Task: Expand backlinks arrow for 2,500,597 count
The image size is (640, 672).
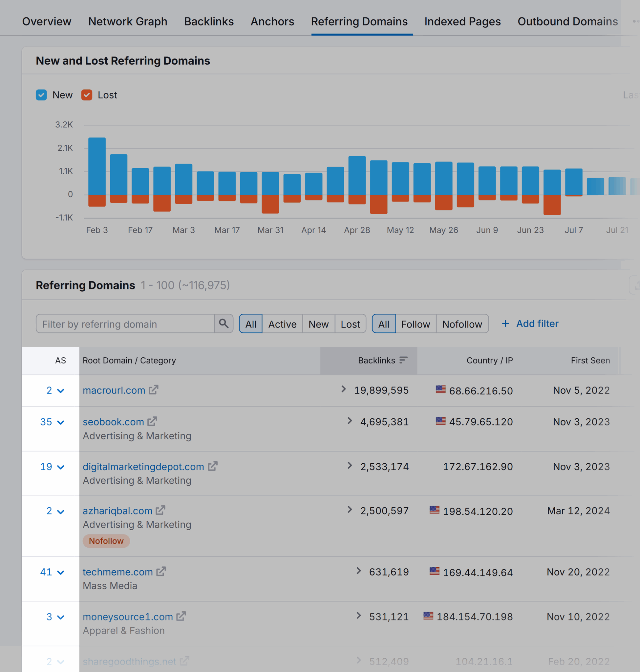Action: (350, 510)
